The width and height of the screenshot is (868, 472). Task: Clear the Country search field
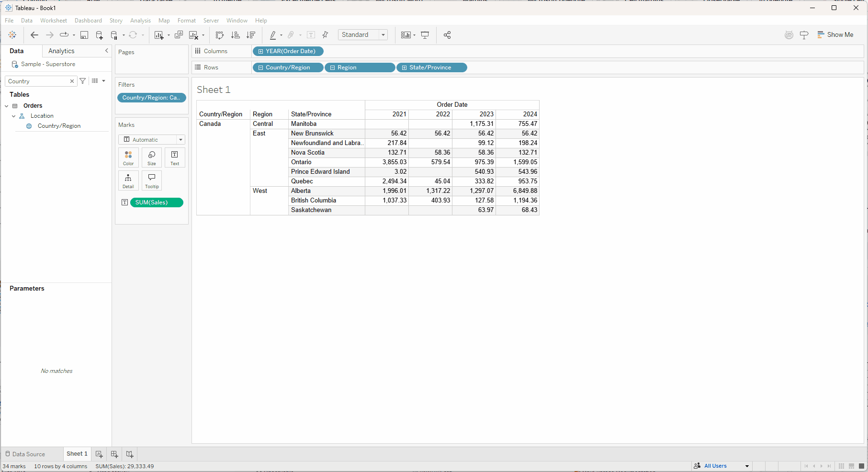tap(72, 81)
